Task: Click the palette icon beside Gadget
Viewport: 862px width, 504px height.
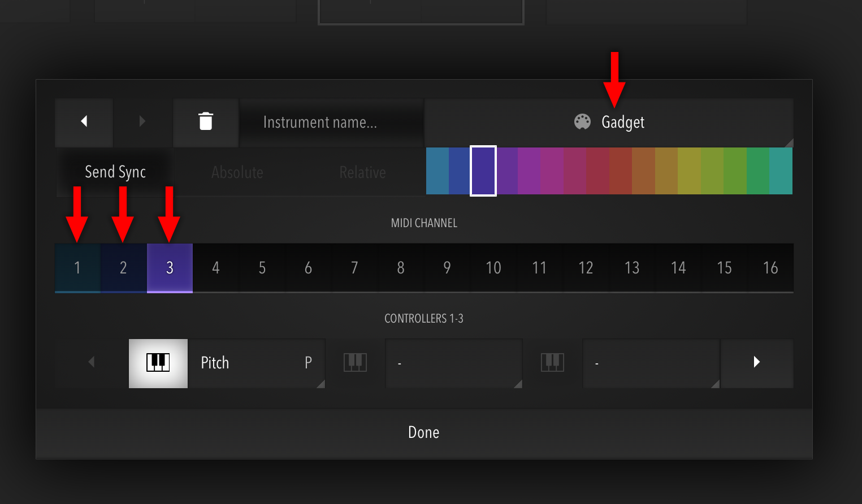Action: pyautogui.click(x=582, y=122)
